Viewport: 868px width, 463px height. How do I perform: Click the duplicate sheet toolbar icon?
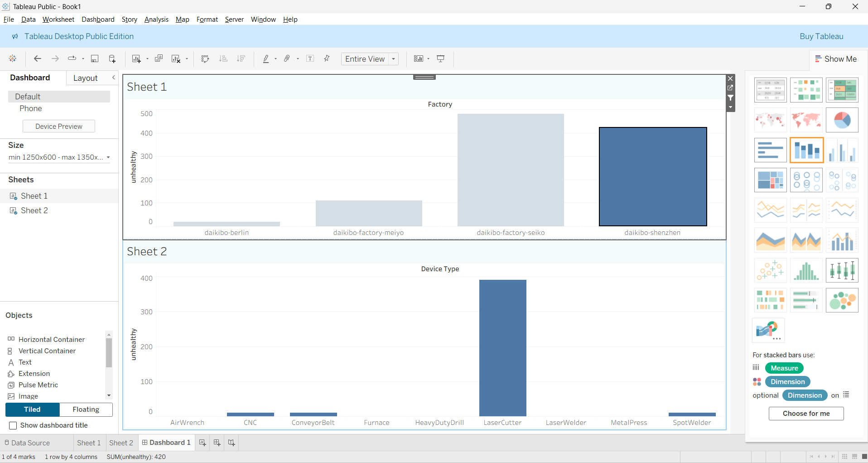click(159, 58)
